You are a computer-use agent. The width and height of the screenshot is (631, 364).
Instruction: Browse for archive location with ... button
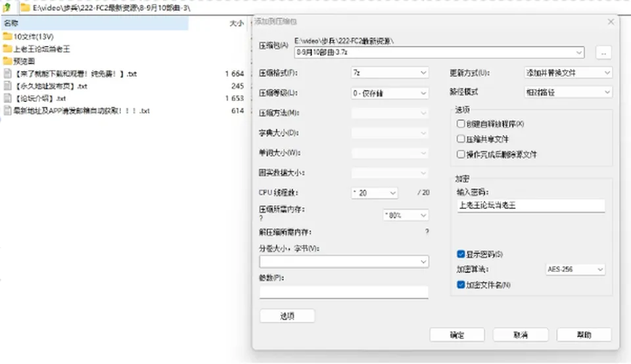pos(603,53)
